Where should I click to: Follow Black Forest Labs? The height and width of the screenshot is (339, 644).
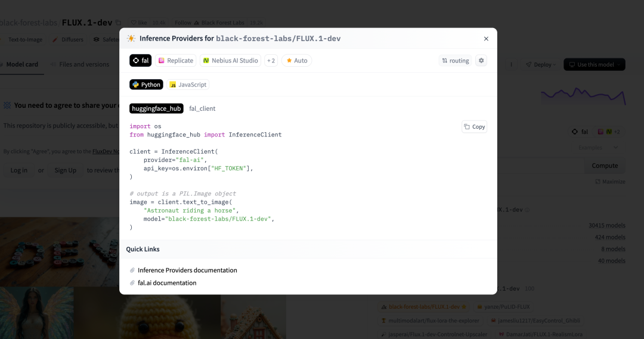[x=209, y=23]
